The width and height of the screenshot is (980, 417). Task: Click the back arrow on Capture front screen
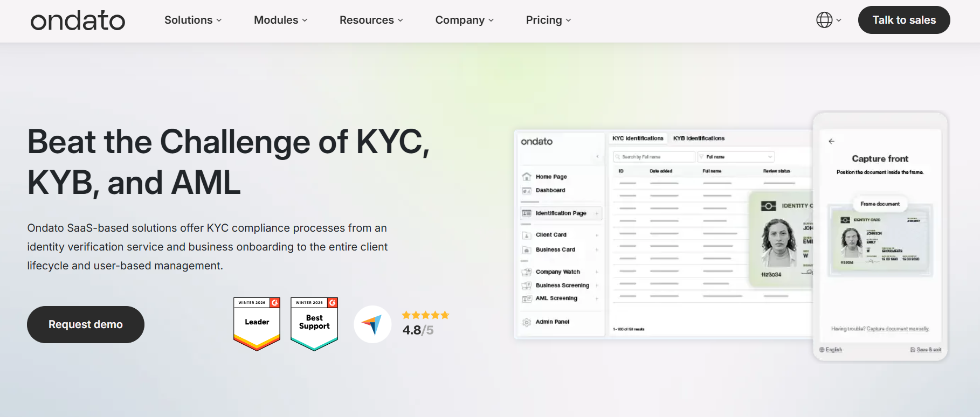[x=831, y=141]
